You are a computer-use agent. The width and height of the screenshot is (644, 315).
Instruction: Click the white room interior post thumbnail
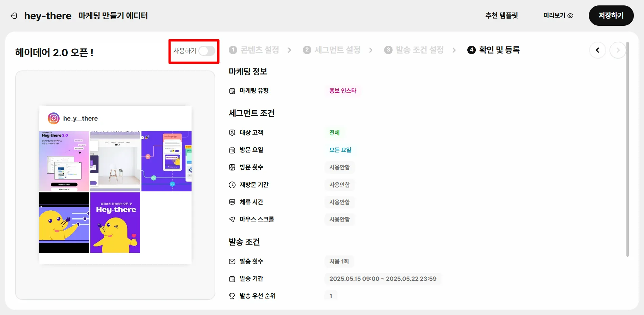coord(115,161)
